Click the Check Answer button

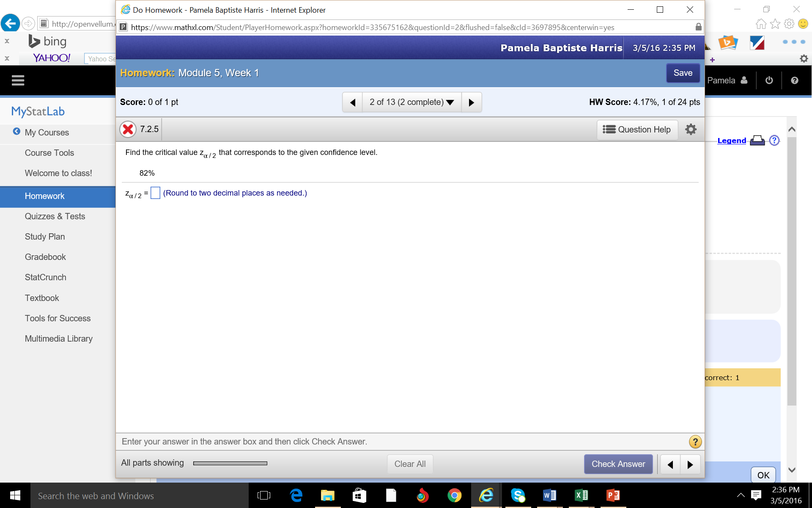(618, 464)
